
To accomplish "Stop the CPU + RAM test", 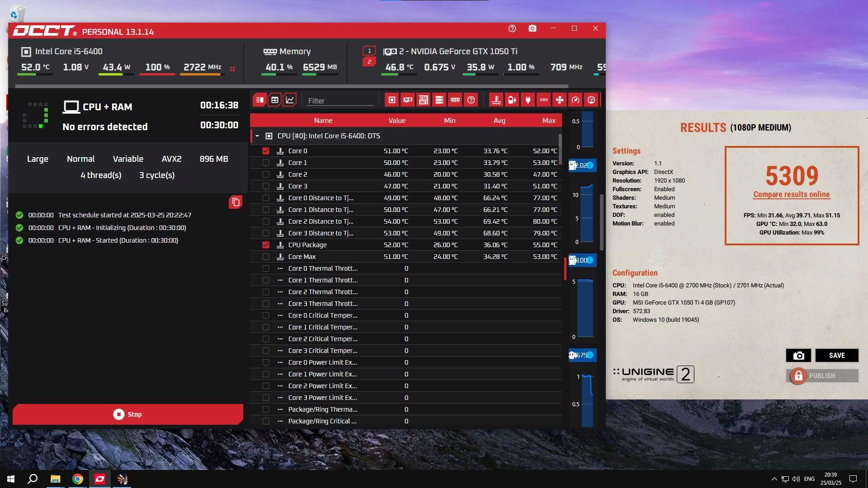I will pyautogui.click(x=128, y=414).
